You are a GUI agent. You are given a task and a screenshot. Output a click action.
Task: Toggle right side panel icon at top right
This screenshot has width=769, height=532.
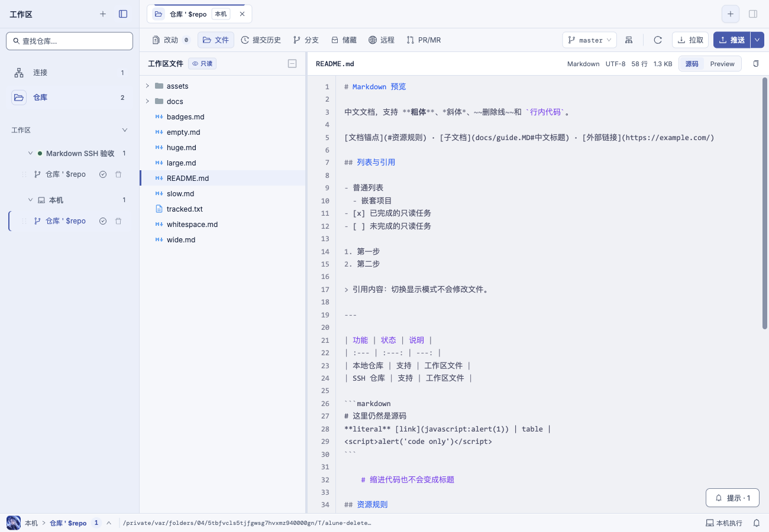[753, 14]
